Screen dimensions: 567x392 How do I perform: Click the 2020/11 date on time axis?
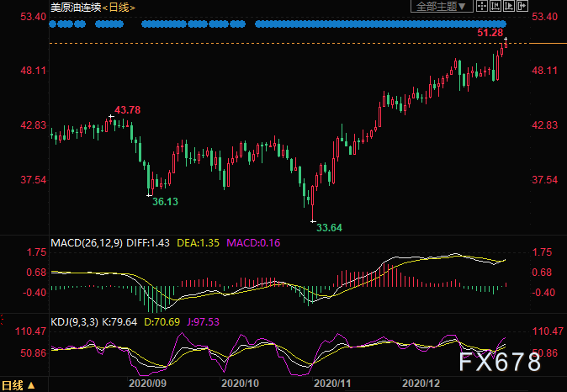[329, 383]
